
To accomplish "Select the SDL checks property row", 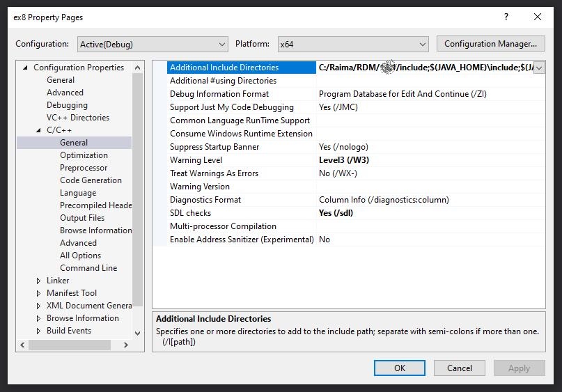I will click(190, 213).
